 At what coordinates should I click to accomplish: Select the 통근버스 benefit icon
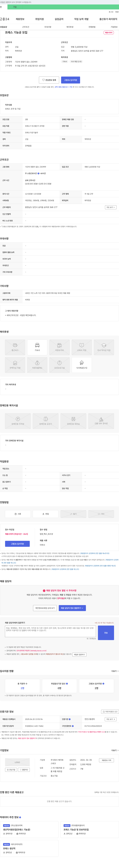point(15,347)
